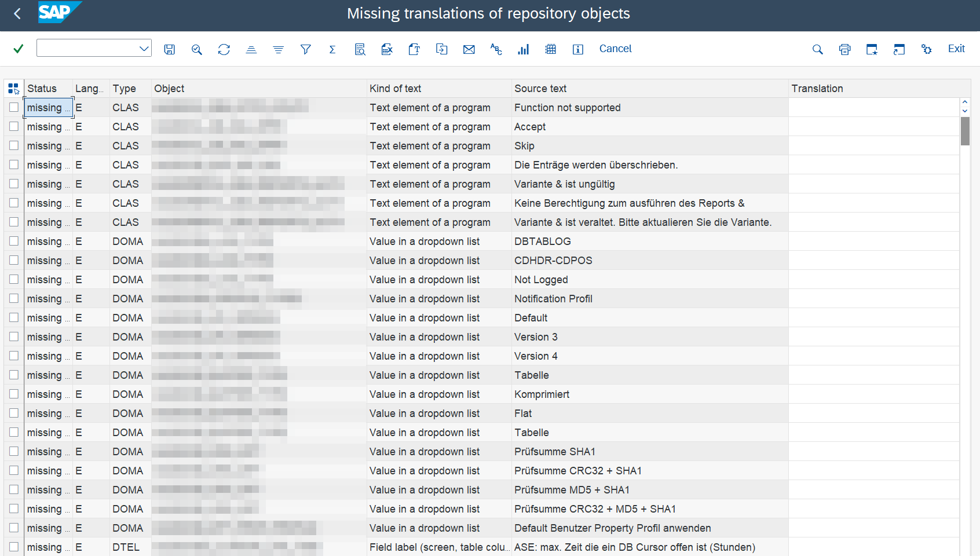
Task: Select the Object column header
Action: (259, 89)
